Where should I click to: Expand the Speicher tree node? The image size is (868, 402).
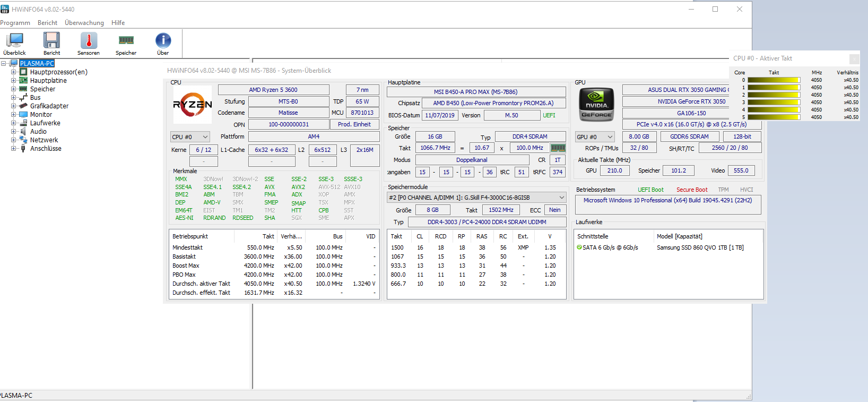pos(13,89)
